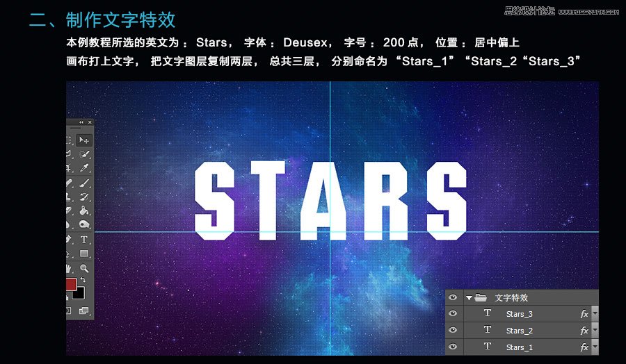This screenshot has height=364, width=626.
Task: Hide the Stars_1 layer
Action: (x=453, y=347)
